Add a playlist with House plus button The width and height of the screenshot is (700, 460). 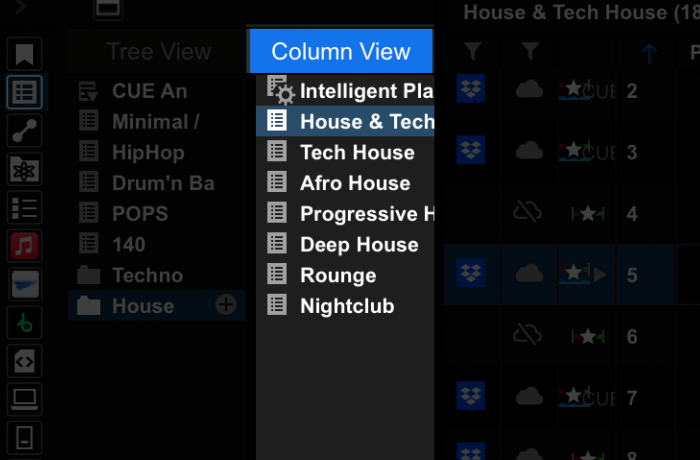click(x=227, y=305)
